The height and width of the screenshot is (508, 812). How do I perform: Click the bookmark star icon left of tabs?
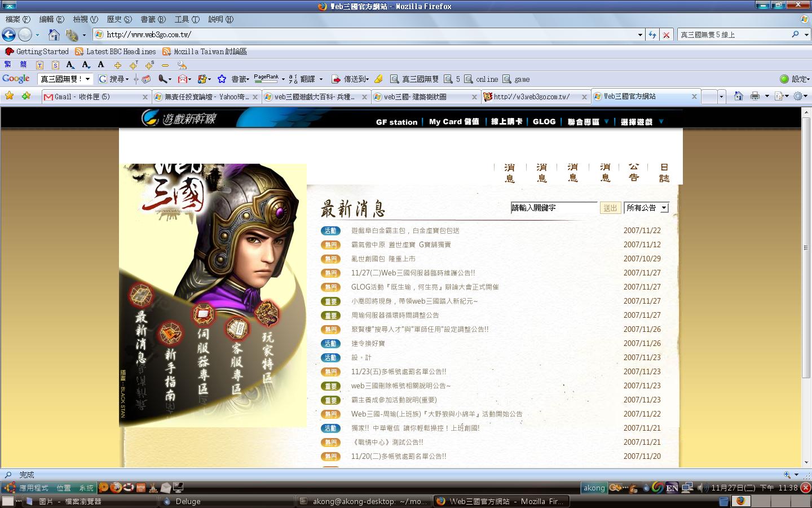(x=9, y=96)
